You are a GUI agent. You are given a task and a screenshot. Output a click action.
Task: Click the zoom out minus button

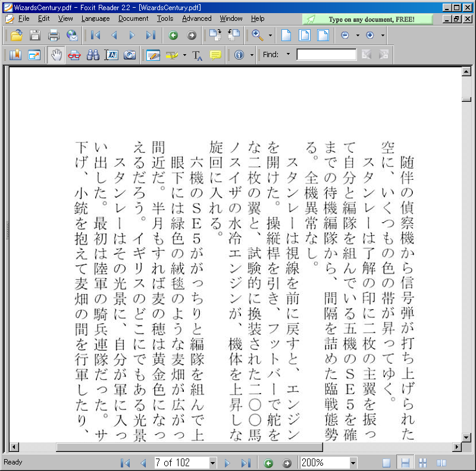coord(345,35)
